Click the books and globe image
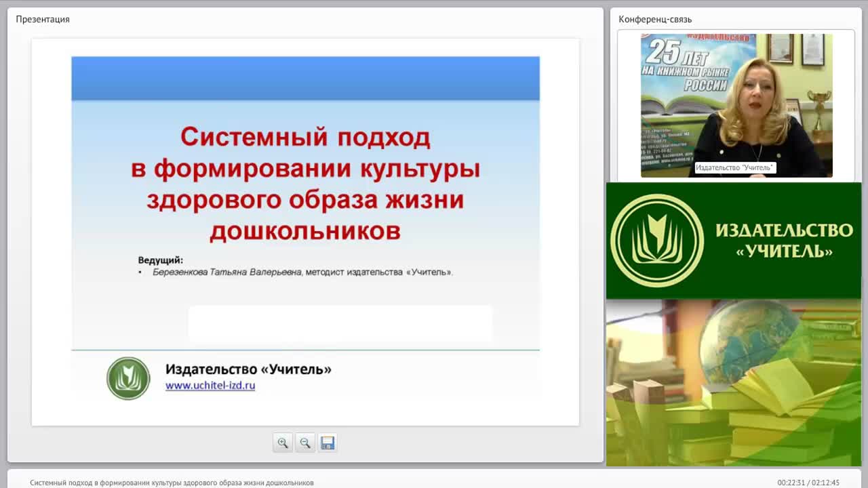 pos(734,383)
